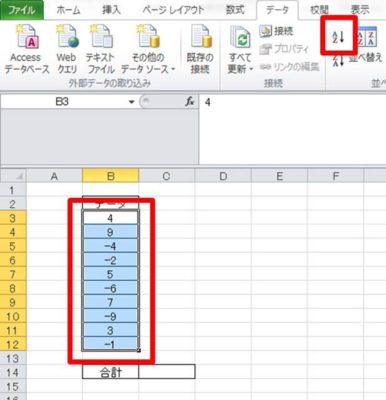
Task: Sort ascending with A-Z arrow icon
Action: click(338, 35)
